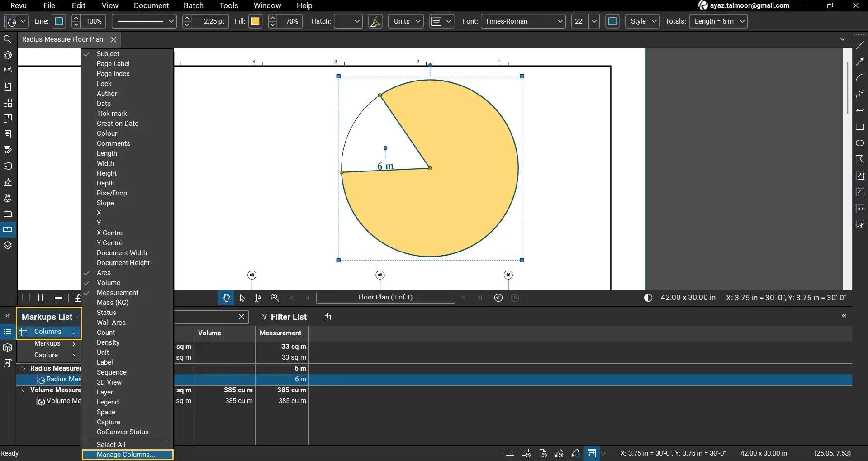Click the Zoom tool icon
868x461 pixels.
[275, 298]
